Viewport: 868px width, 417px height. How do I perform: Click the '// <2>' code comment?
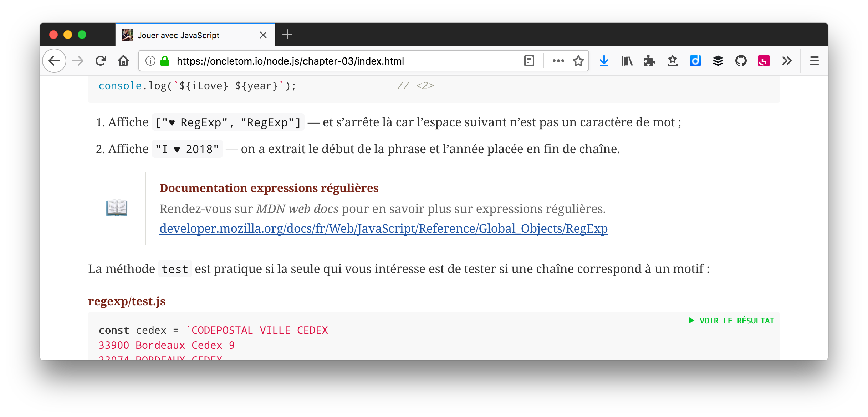click(415, 86)
